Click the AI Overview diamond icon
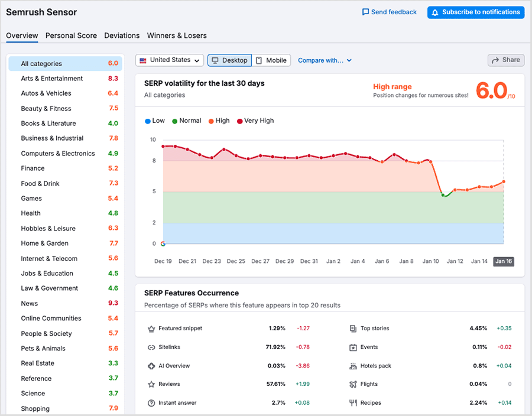The width and height of the screenshot is (532, 416). [151, 366]
